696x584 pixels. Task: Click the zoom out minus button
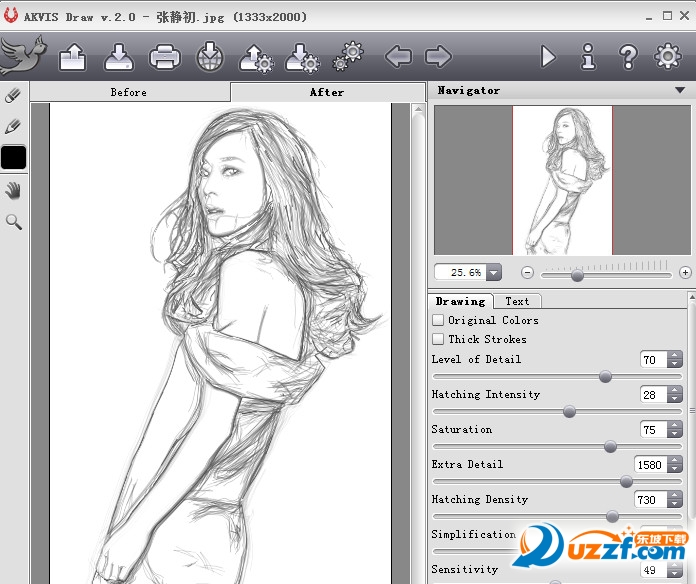click(x=527, y=272)
